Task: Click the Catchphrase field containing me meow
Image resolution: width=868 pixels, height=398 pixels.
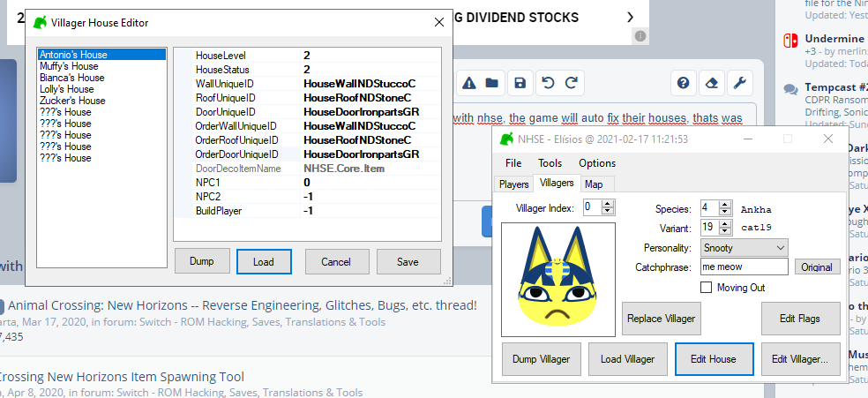Action: 744,267
